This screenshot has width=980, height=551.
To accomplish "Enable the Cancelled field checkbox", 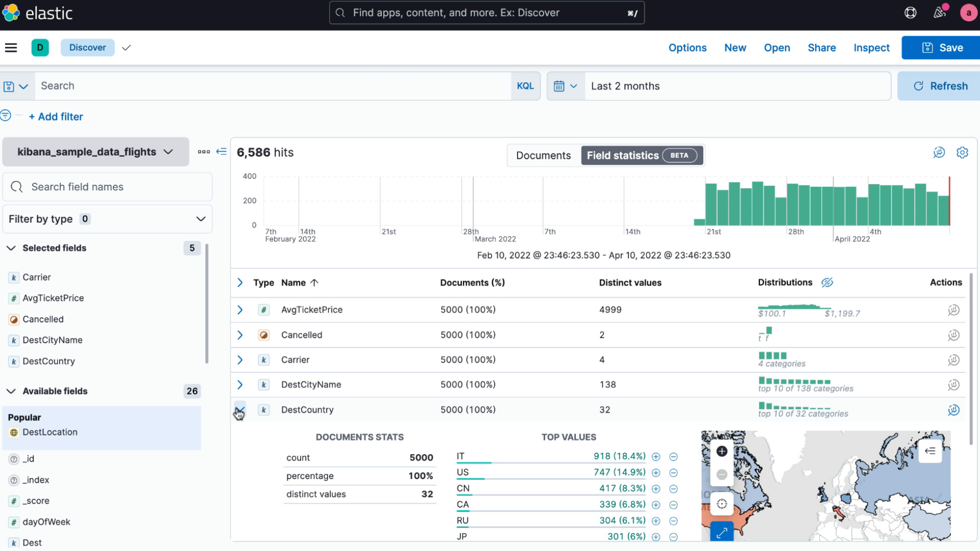I will [239, 334].
